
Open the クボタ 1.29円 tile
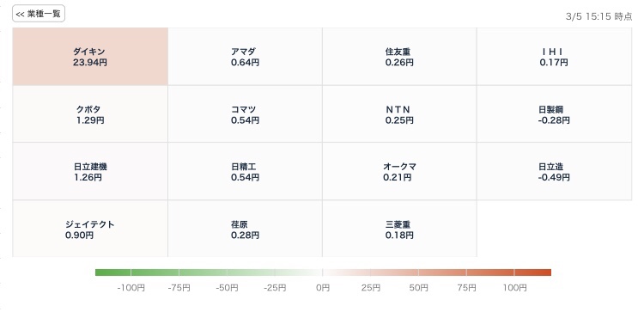90,114
